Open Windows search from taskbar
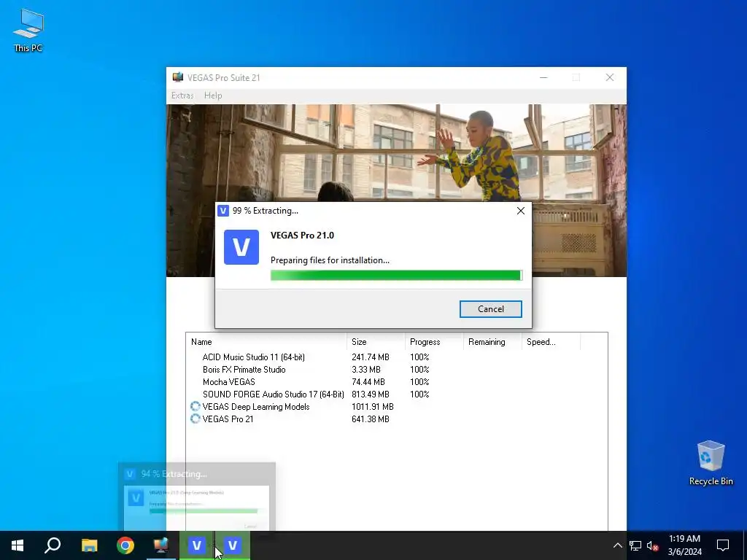The height and width of the screenshot is (560, 747). [x=53, y=545]
